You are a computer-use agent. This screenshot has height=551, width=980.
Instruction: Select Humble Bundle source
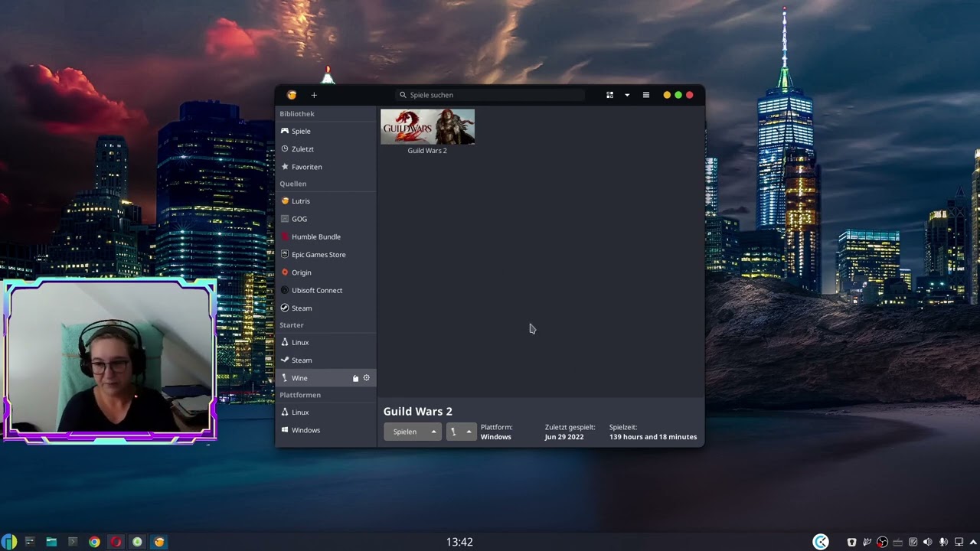326,236
